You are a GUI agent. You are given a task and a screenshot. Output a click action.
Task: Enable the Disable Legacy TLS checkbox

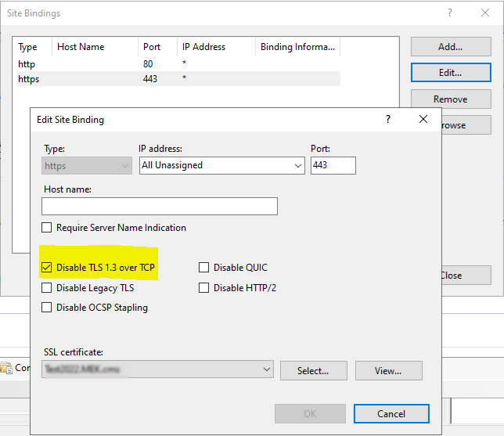(47, 288)
